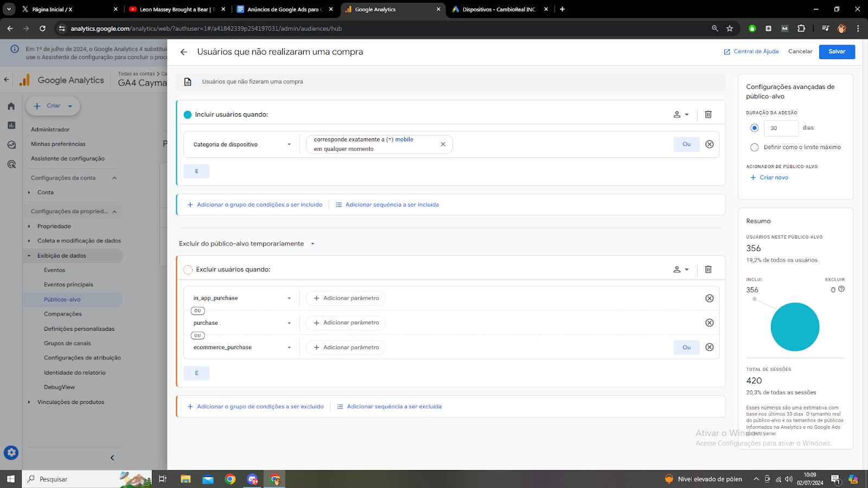Open the exclude group scope dropdown
868x488 pixels.
coord(681,269)
